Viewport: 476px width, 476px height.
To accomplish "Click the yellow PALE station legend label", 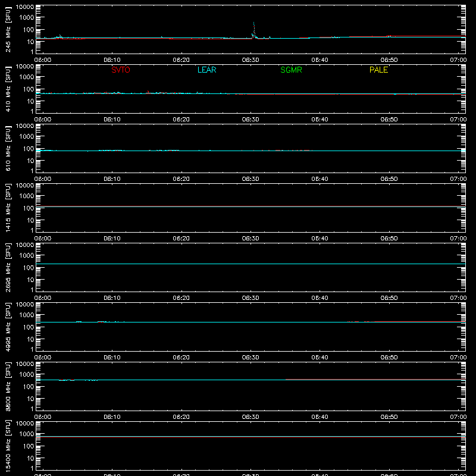I will click(378, 70).
